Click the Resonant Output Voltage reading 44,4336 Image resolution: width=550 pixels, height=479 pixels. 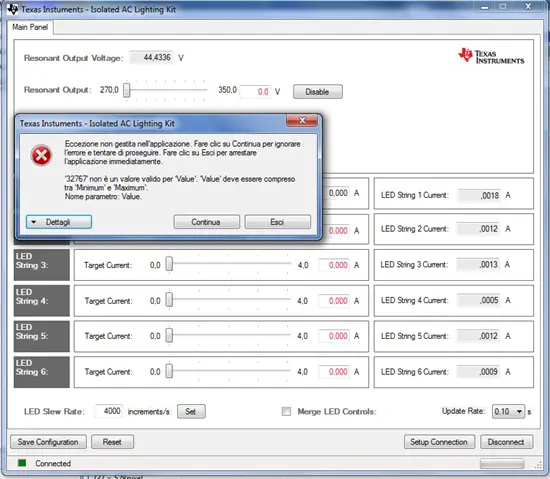[x=151, y=57]
